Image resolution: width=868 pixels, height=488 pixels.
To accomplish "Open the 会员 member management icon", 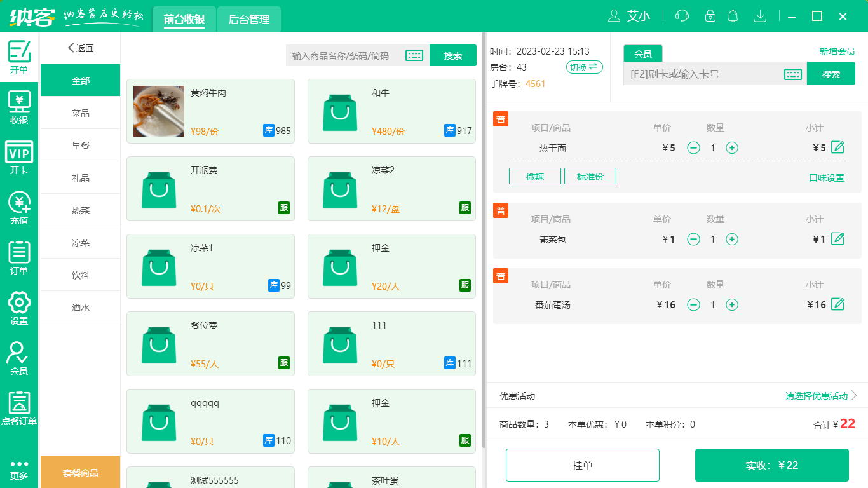I will pos(19,353).
